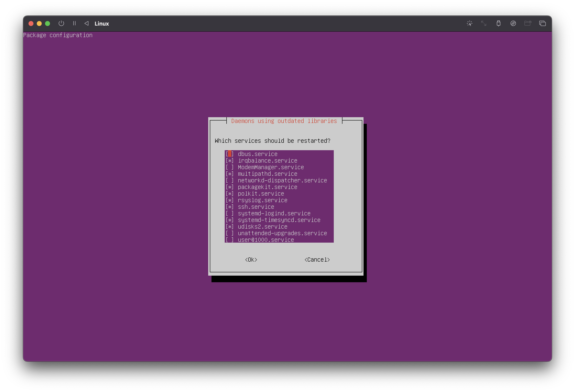Toggle capture mouse cursor icon

469,24
